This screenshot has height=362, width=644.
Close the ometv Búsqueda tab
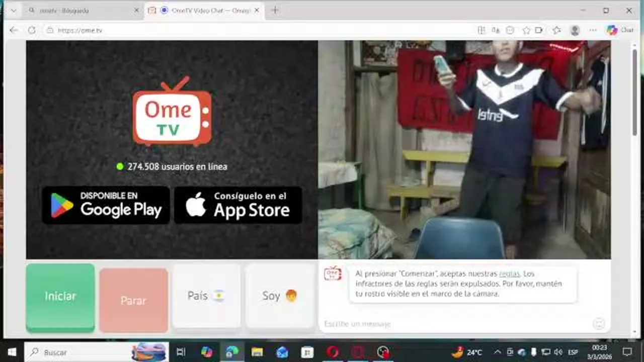point(136,10)
